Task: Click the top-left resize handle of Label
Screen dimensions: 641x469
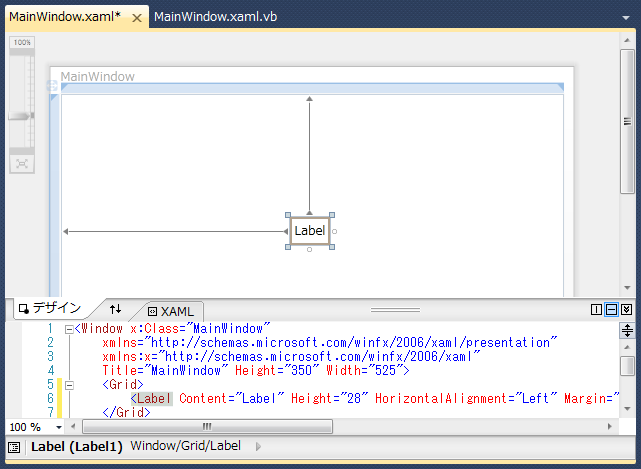Action: point(288,215)
